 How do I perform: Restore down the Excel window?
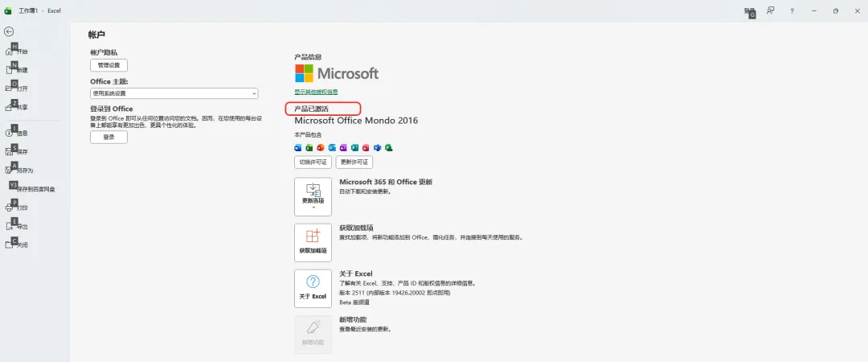(835, 10)
